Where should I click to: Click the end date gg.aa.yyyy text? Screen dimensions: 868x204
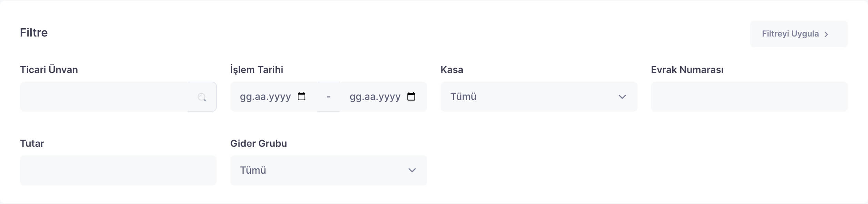(x=375, y=97)
